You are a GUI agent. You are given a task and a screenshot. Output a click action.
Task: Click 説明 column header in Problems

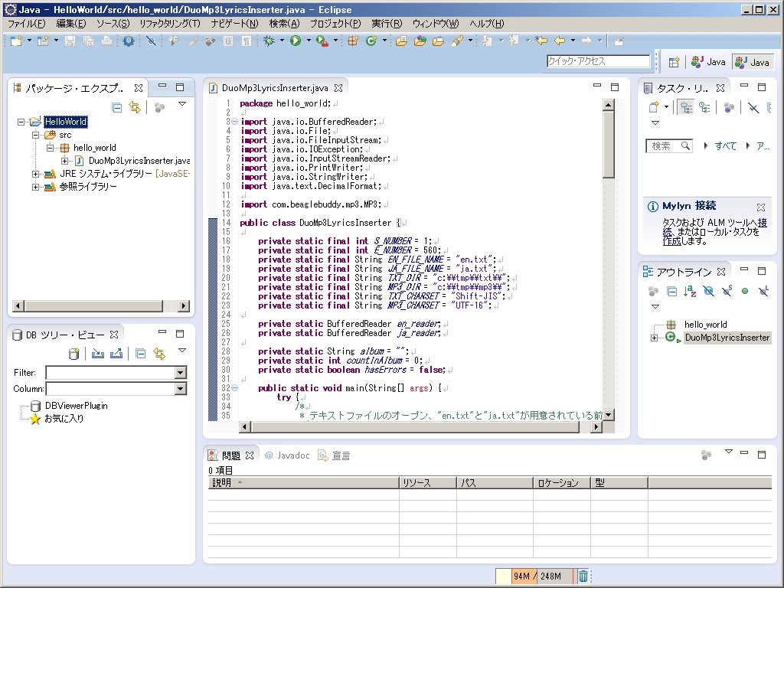(x=303, y=482)
